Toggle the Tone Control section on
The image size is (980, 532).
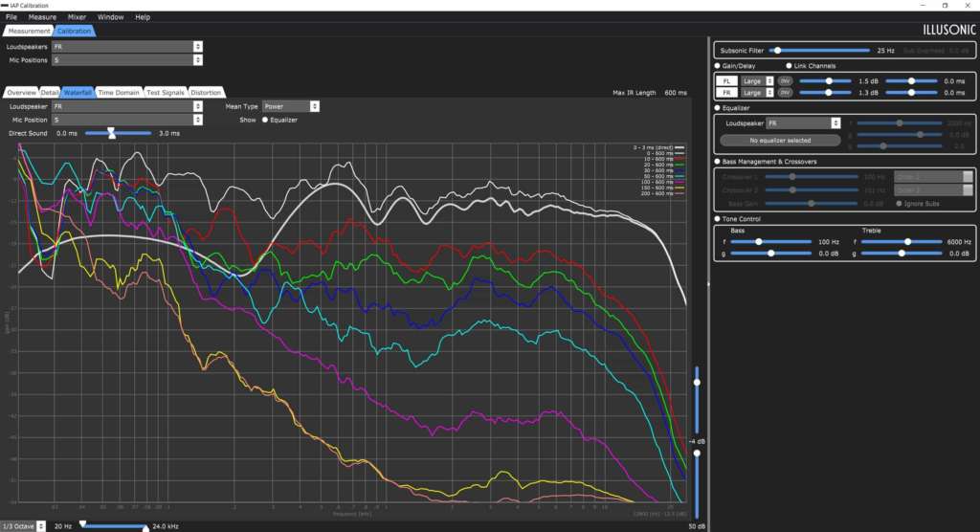click(x=718, y=219)
